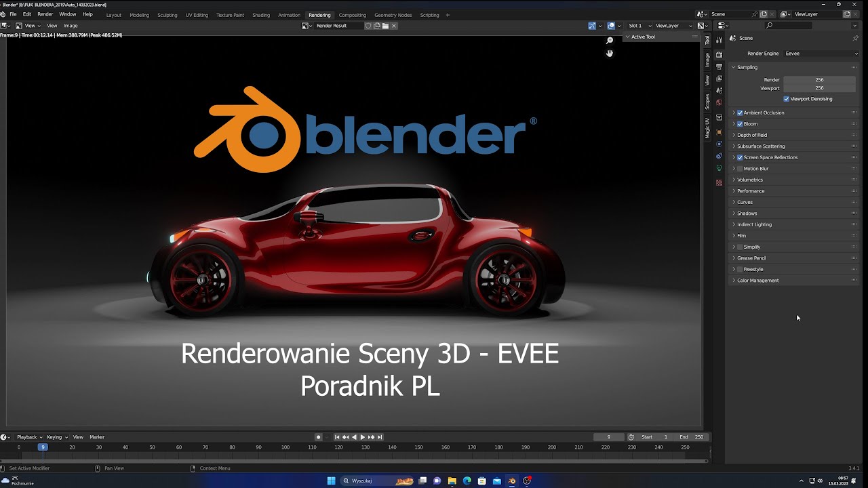Select the Render properties tab icon
Screen dimensions: 868x488
(719, 55)
